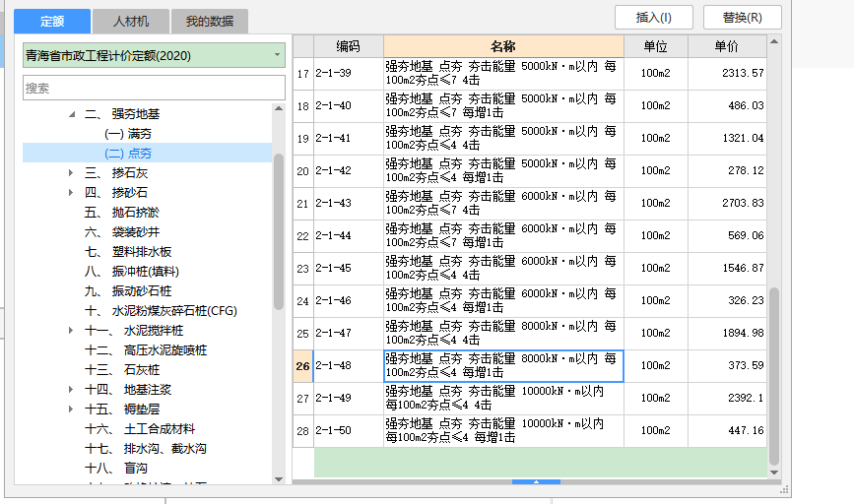Click the 插入(I) button
854x504 pixels.
(654, 18)
